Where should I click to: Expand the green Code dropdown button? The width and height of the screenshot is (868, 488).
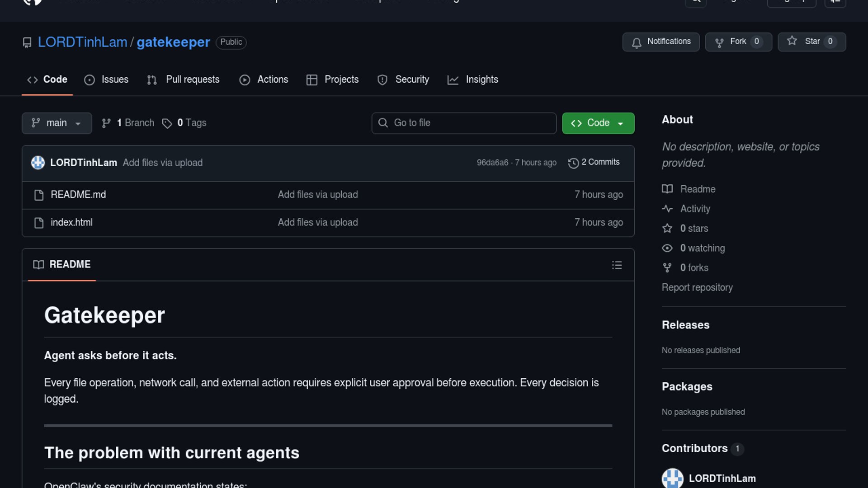598,123
